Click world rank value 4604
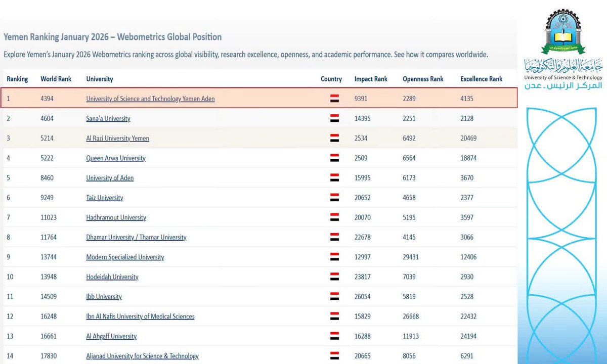The width and height of the screenshot is (607, 364). (x=47, y=119)
